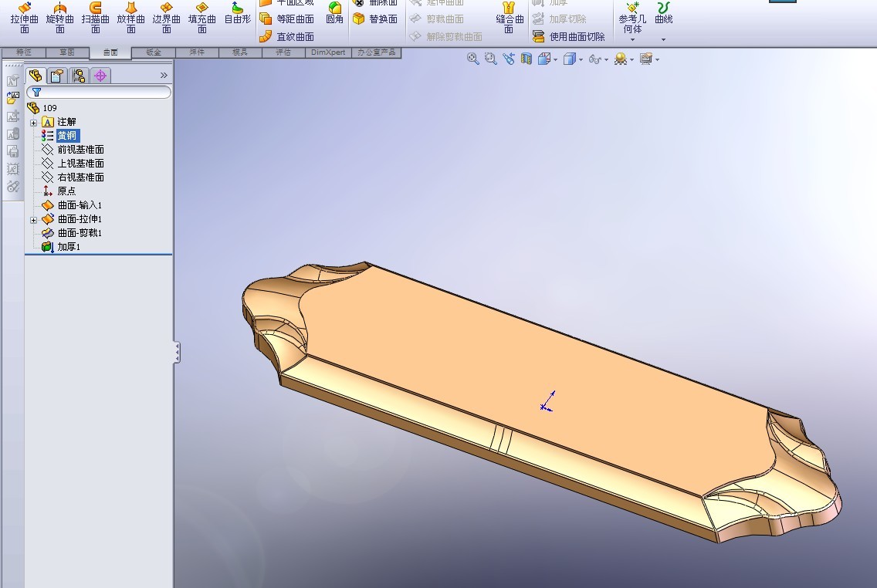Select the 圆角 fillet tool
877x588 pixels.
point(334,13)
